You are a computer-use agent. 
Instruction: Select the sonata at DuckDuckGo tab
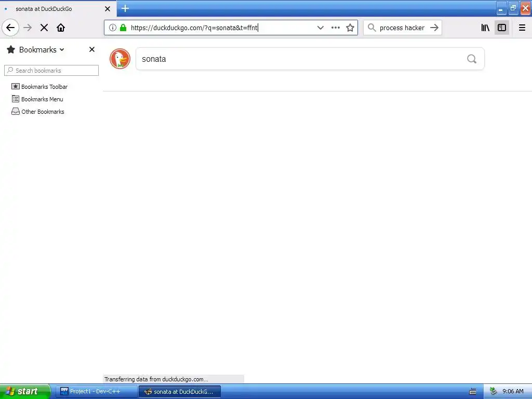58,9
